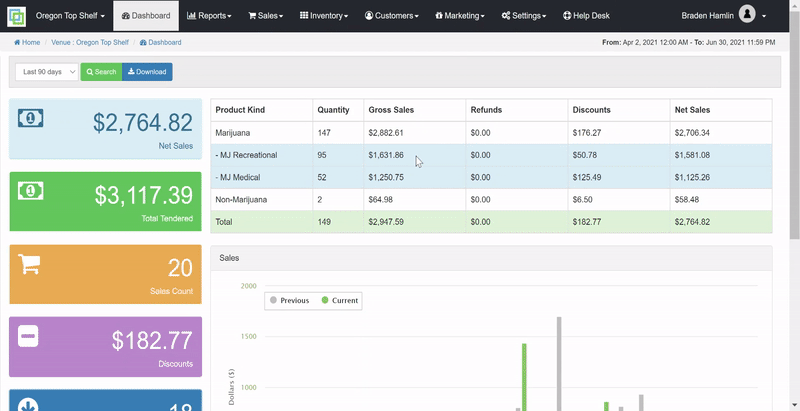Click the tallest gray Previous bar
This screenshot has width=800, height=411.
point(559,364)
